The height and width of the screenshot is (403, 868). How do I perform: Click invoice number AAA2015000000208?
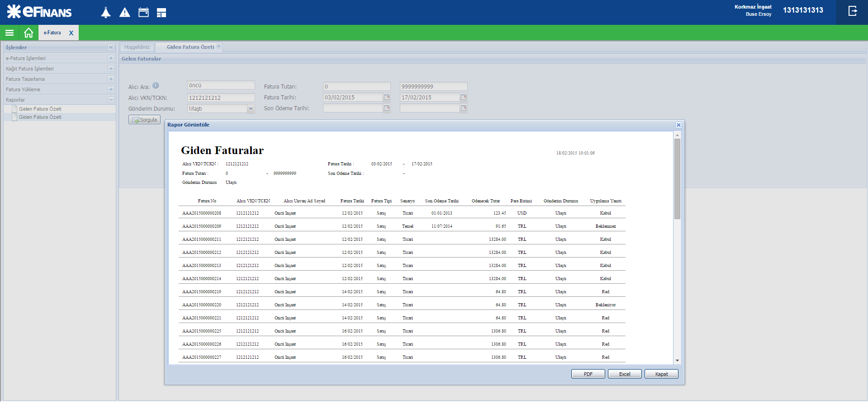pyautogui.click(x=202, y=213)
